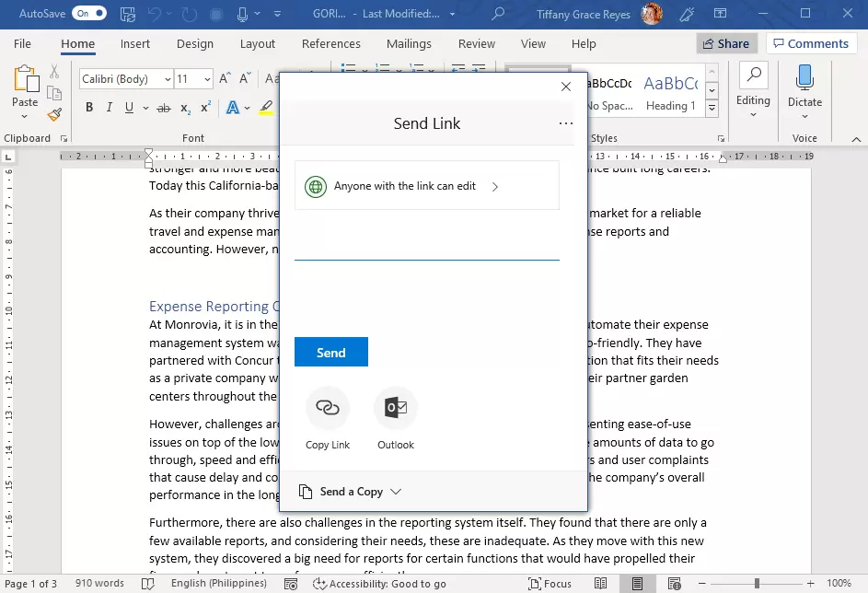The height and width of the screenshot is (593, 868).
Task: Click the Format Painter brush
Action: tap(54, 114)
